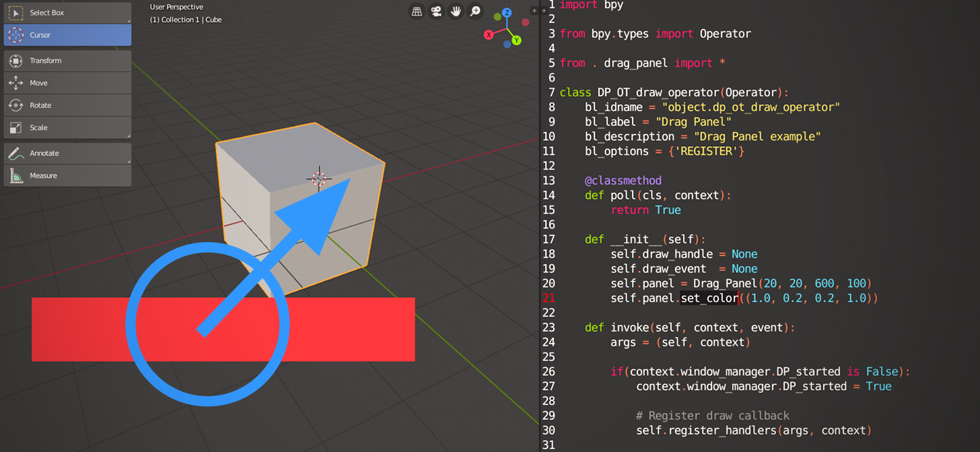Image resolution: width=980 pixels, height=452 pixels.
Task: Click the Z axis on the navigation gizmo
Action: click(x=507, y=13)
